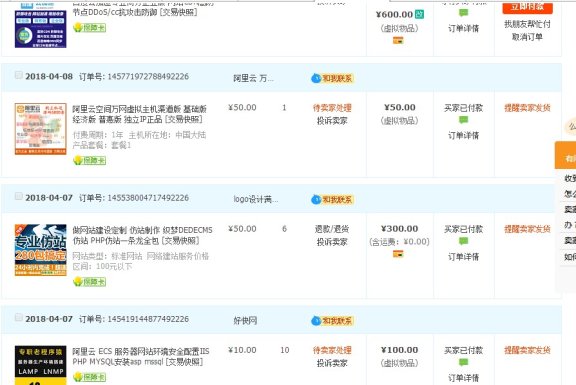Open 和我联系 chat for 阿里云 万... seller
Viewport: 576px width, 385px height.
pyautogui.click(x=332, y=78)
